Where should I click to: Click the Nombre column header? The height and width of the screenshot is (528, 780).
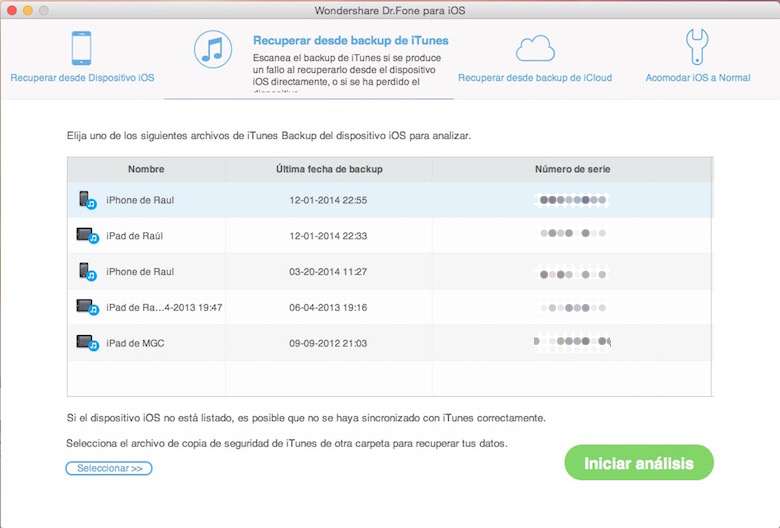146,169
